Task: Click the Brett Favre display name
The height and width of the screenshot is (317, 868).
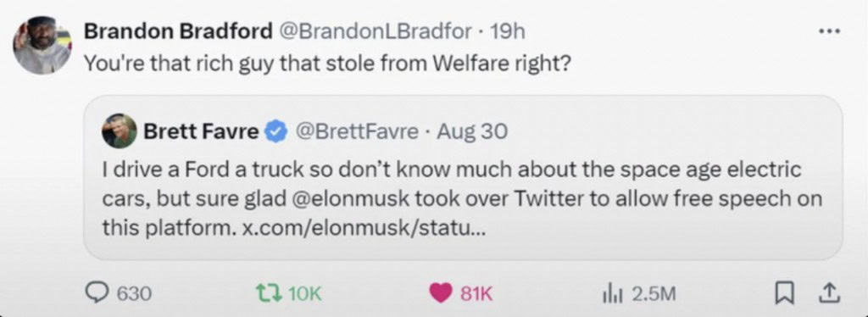Action: tap(201, 131)
